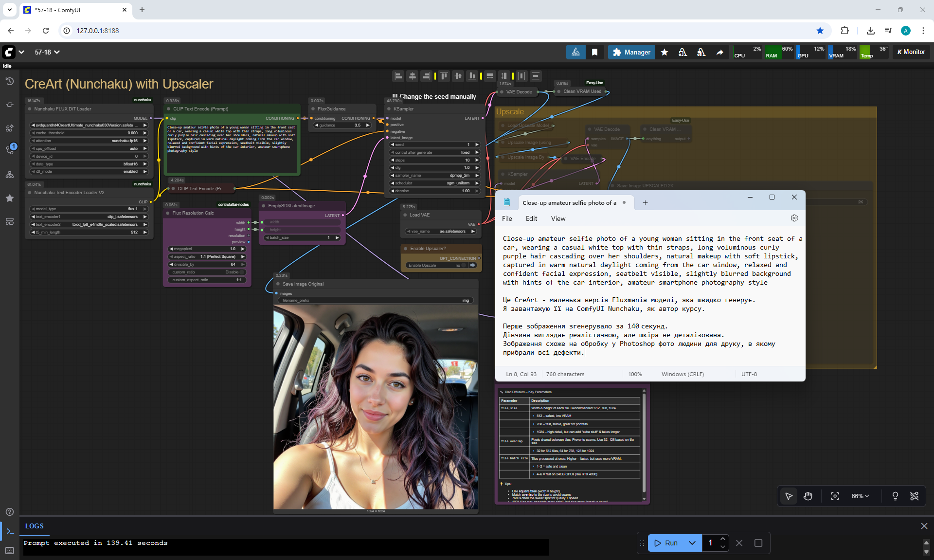The height and width of the screenshot is (560, 934).
Task: Select the hand pan tool
Action: point(808,496)
